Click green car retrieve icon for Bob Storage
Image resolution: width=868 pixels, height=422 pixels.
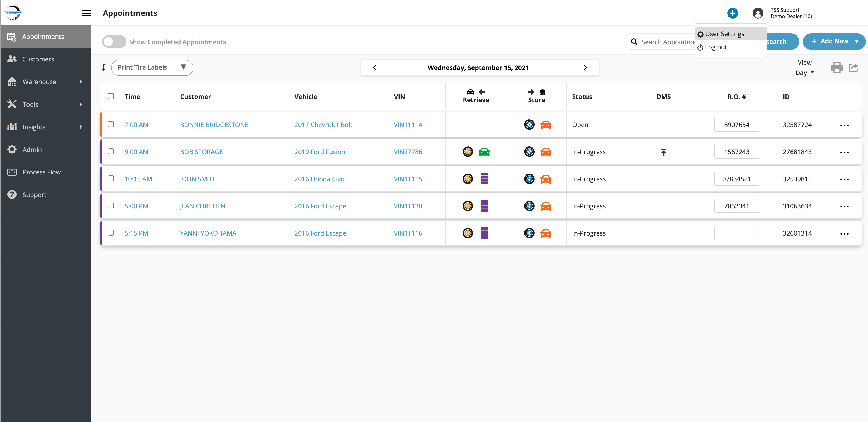484,152
